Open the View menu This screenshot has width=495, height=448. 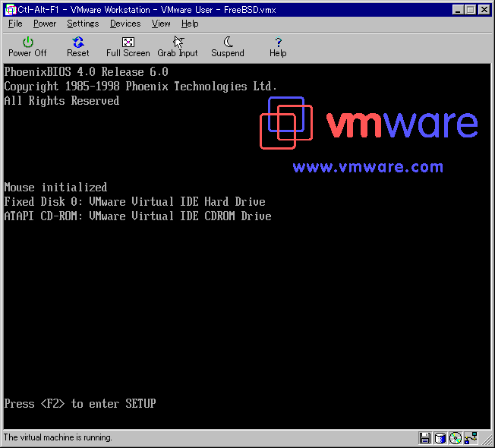coord(161,24)
